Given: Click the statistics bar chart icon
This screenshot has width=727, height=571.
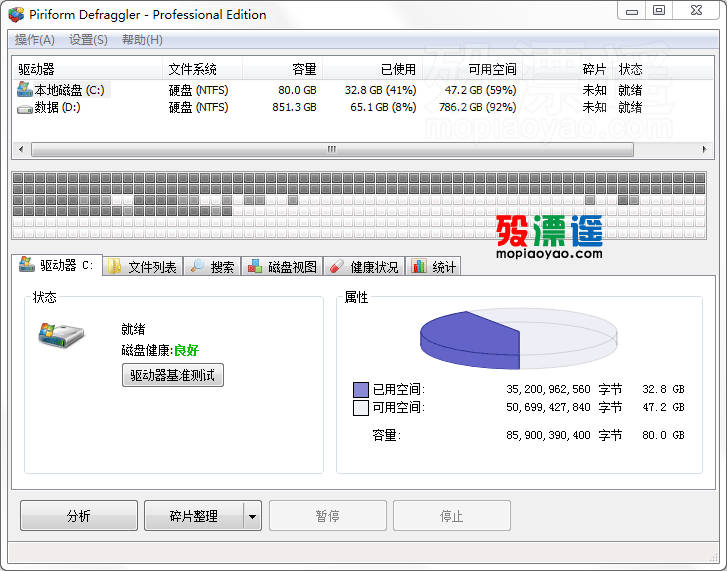Looking at the screenshot, I should point(419,266).
